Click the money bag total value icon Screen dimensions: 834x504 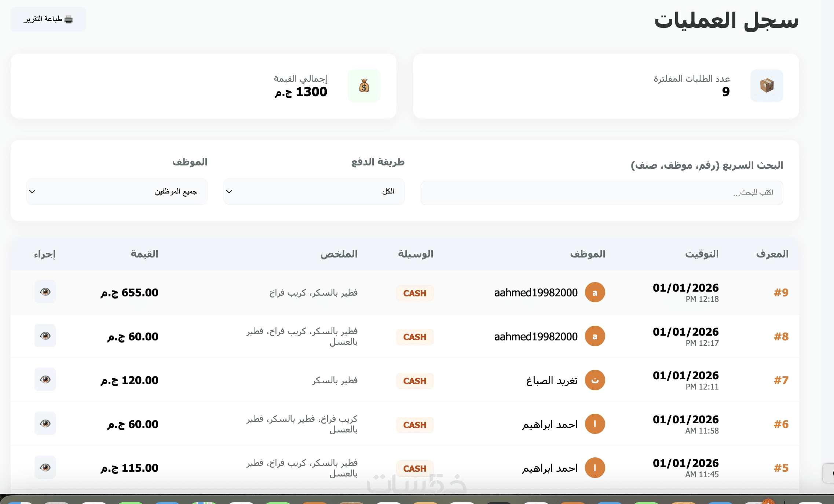tap(364, 86)
